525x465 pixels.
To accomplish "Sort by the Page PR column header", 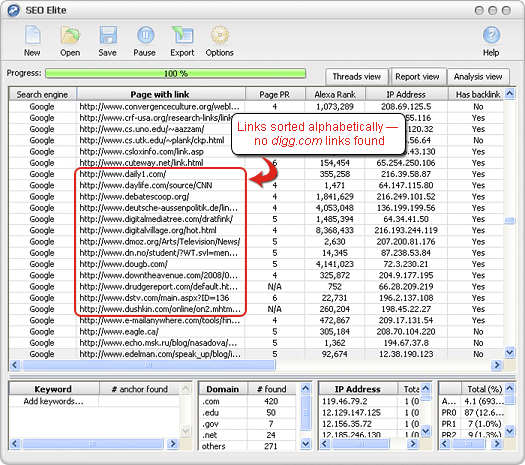I will [275, 94].
